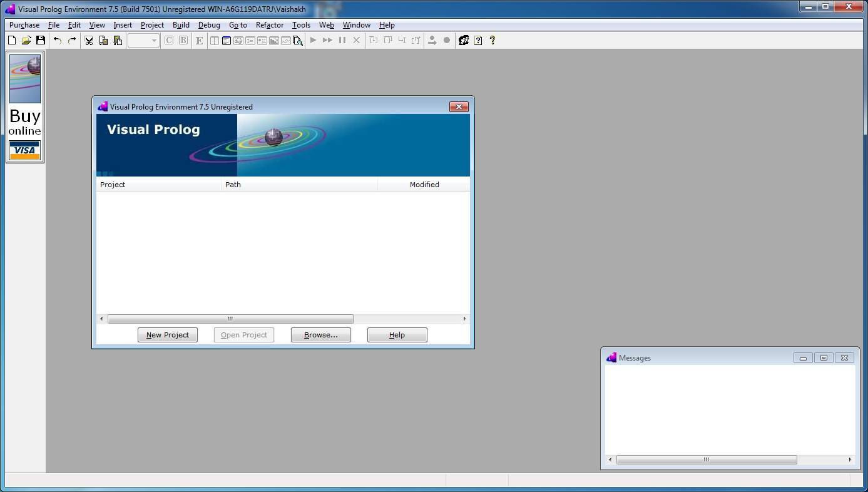Image resolution: width=868 pixels, height=492 pixels.
Task: Close the Visual Prolog startup dialog
Action: [x=459, y=107]
